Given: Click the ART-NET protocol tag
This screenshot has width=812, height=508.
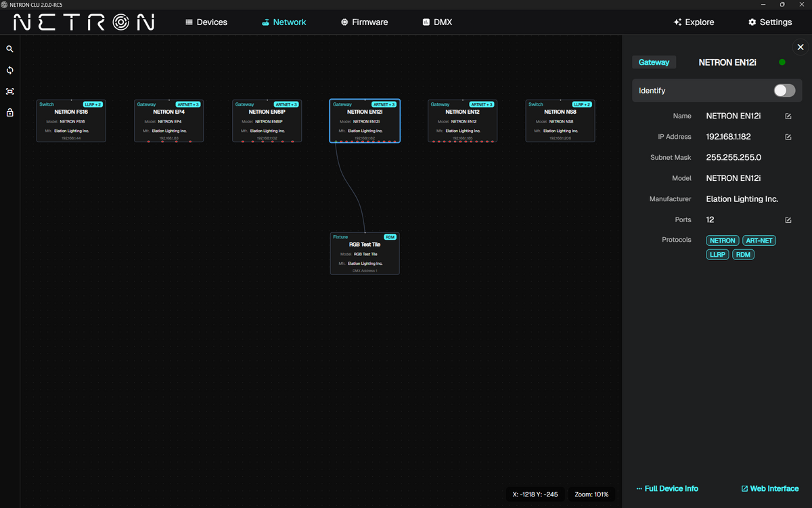Looking at the screenshot, I should [759, 240].
